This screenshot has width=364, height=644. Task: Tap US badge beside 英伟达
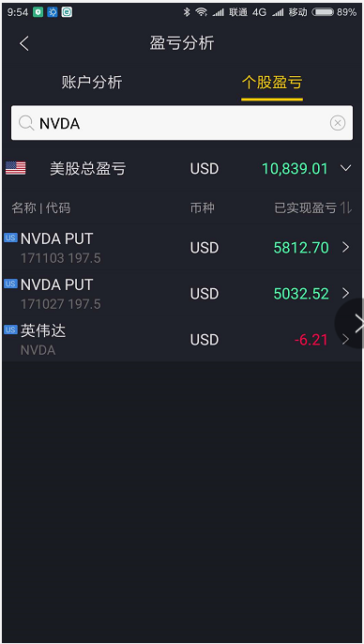point(10,330)
